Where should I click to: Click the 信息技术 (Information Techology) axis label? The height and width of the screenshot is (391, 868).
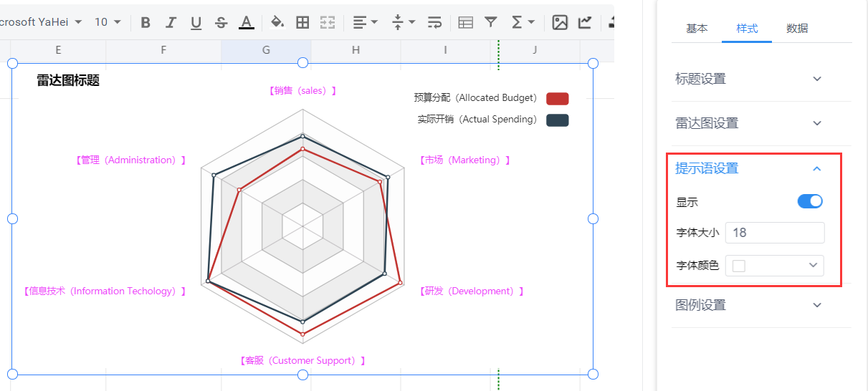click(105, 291)
